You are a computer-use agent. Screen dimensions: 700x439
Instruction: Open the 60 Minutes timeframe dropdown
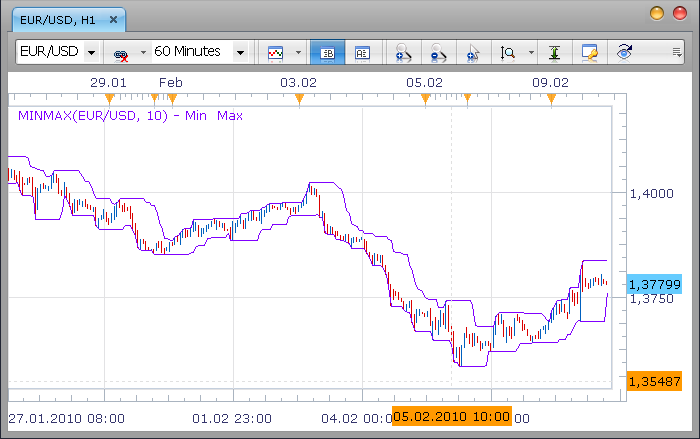pos(240,53)
